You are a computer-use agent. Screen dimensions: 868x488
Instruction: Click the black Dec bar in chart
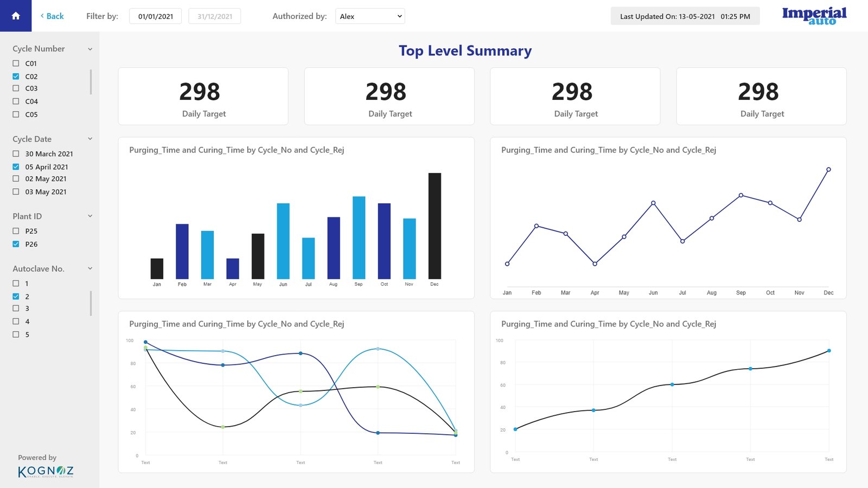[x=435, y=226]
